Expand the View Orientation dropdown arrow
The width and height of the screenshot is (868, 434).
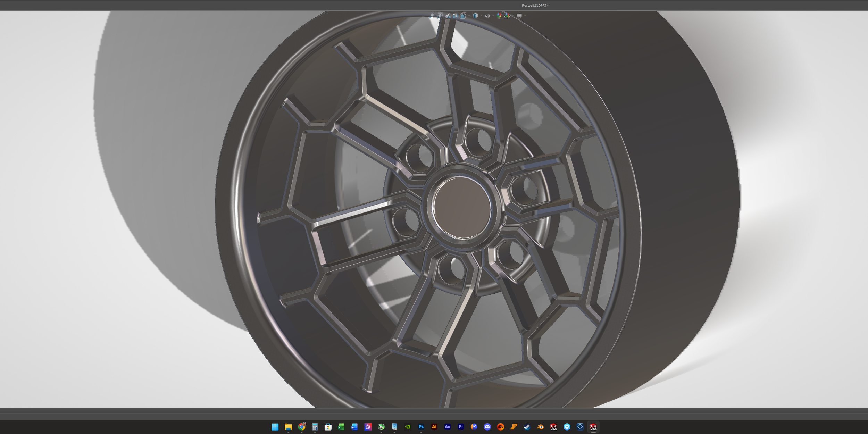click(x=469, y=16)
